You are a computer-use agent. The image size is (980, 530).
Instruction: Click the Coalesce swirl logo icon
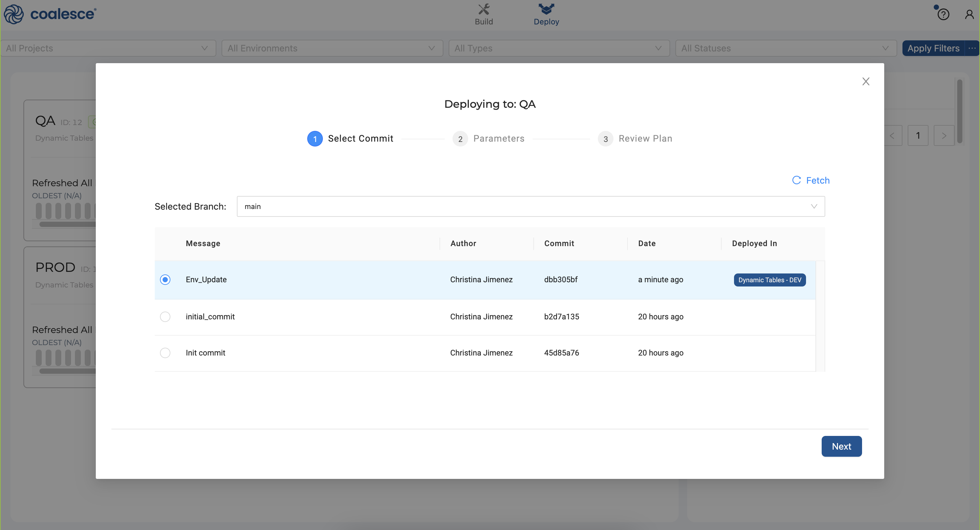coord(14,14)
